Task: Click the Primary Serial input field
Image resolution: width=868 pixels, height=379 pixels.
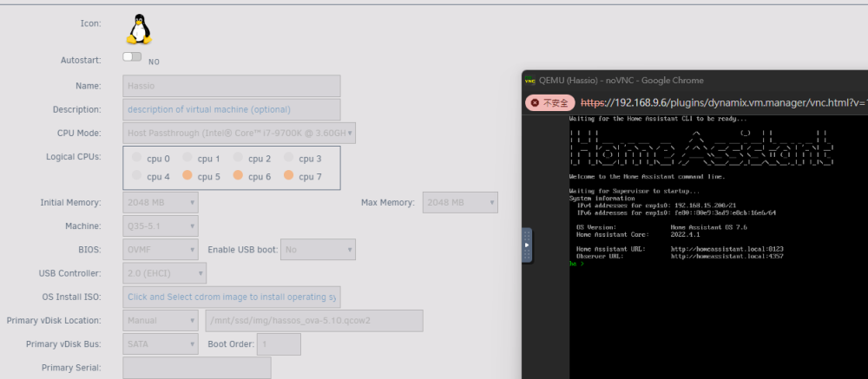Action: [197, 368]
